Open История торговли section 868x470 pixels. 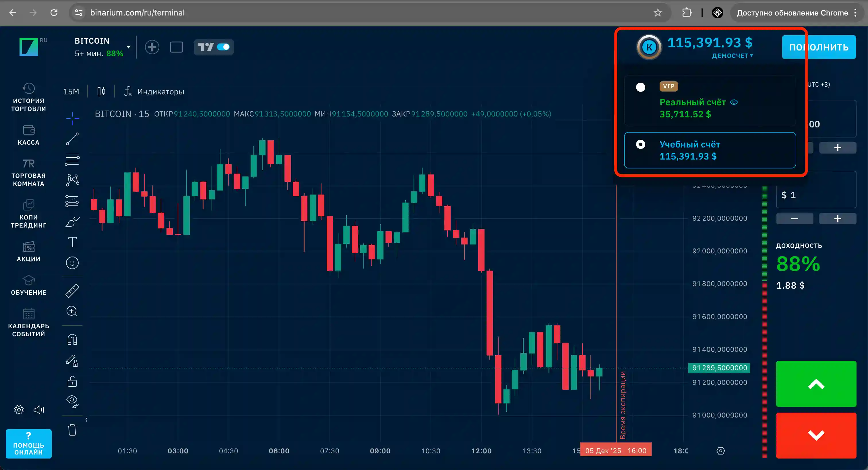coord(29,97)
